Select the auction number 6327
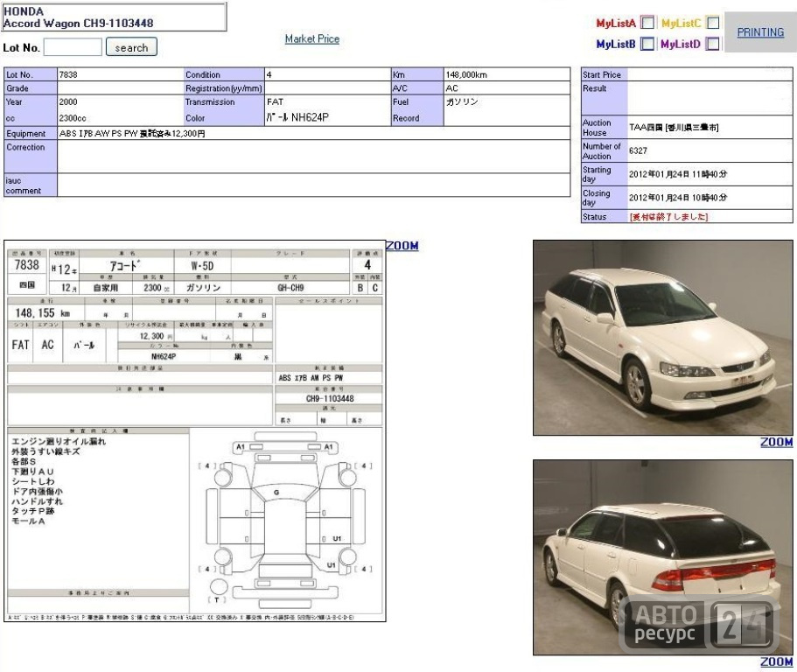 click(x=638, y=150)
